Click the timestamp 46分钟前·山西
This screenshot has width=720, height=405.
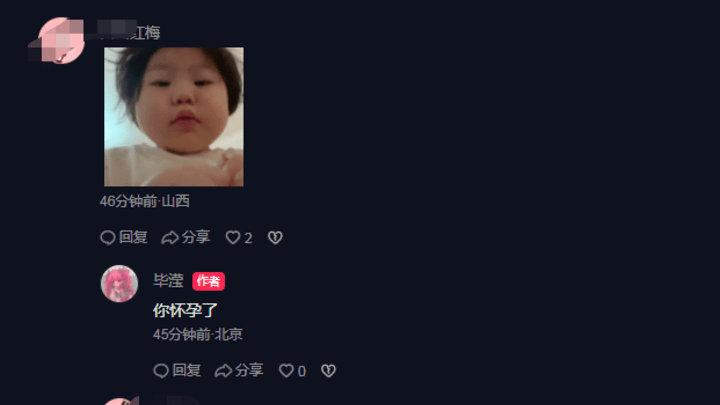point(145,201)
